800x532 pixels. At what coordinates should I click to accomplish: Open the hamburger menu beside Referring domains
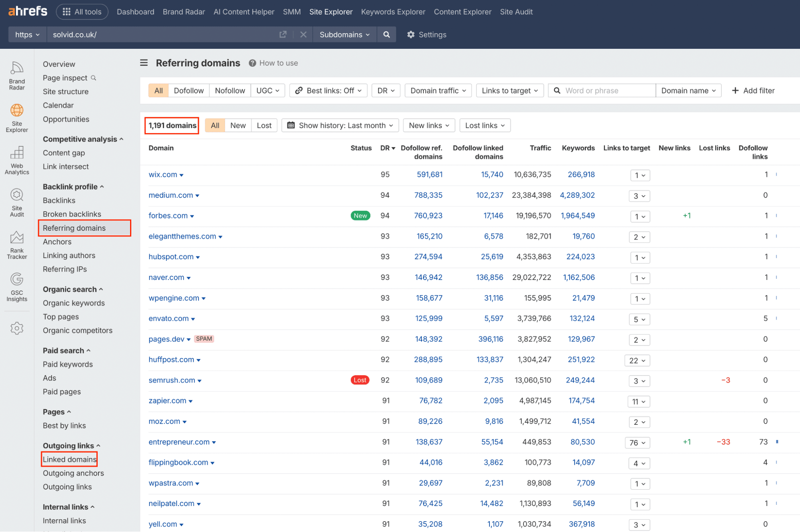click(144, 63)
